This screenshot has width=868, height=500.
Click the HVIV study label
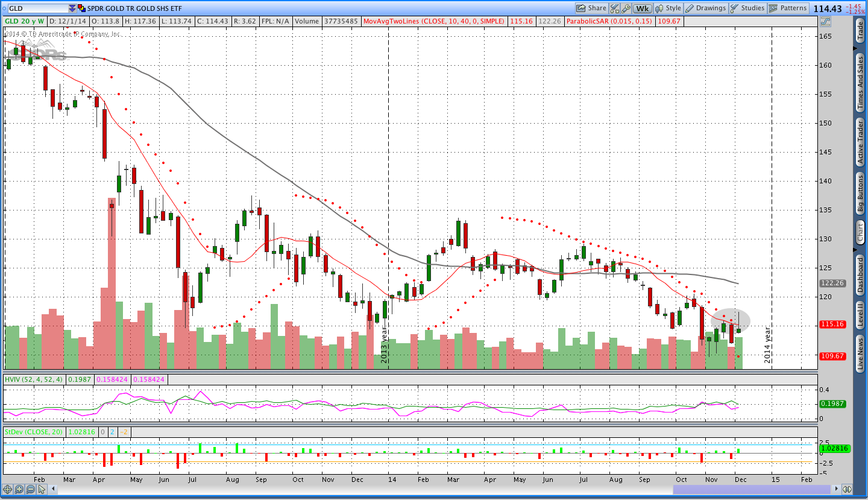[34, 379]
